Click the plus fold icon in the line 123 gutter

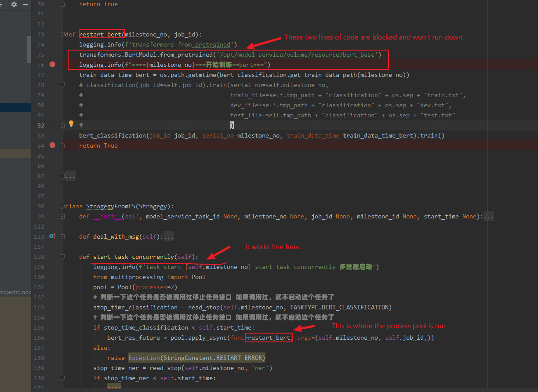point(62,236)
